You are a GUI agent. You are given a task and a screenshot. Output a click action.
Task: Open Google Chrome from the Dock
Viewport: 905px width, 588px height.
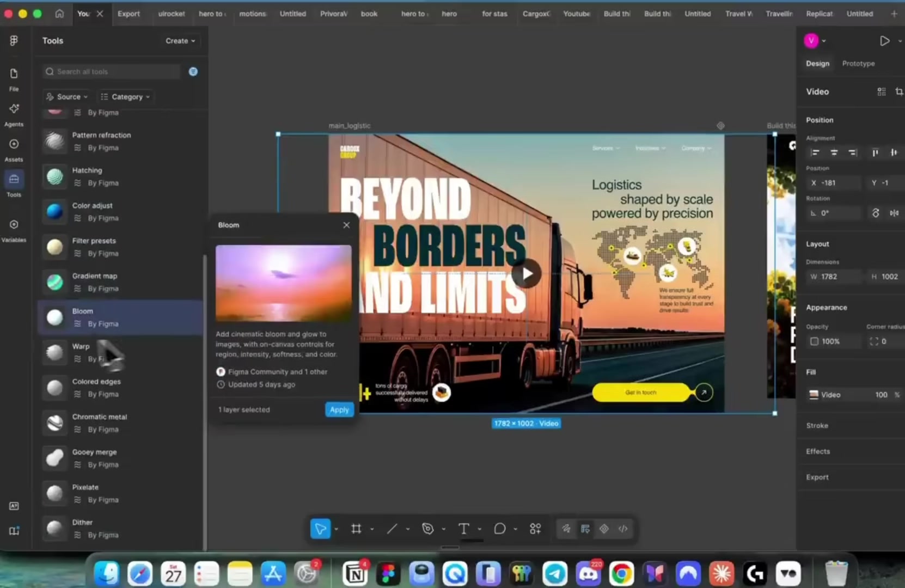pyautogui.click(x=621, y=573)
